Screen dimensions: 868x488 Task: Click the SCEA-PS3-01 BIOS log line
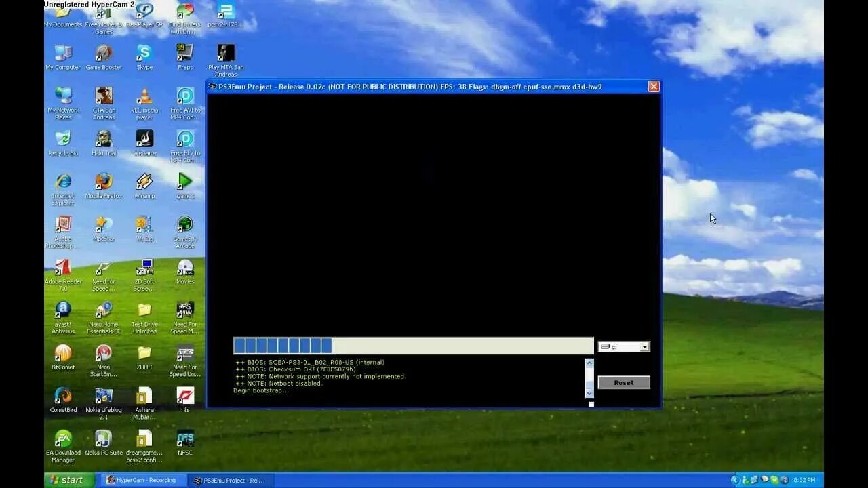[x=310, y=362]
